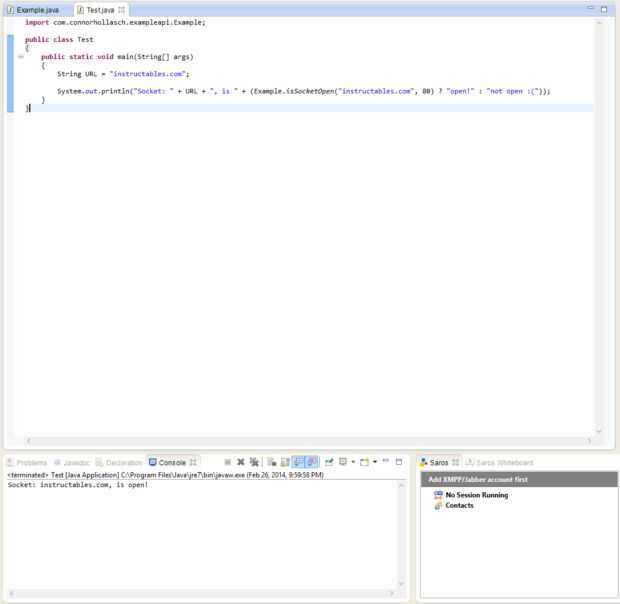Click the Saros tab icon
The height and width of the screenshot is (604, 620).
[424, 462]
